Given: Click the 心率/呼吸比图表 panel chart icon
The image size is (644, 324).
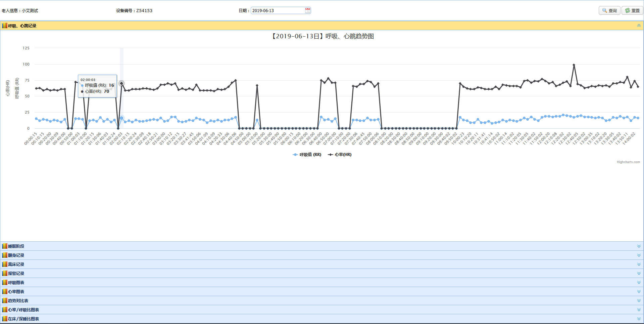Looking at the screenshot, I should [x=5, y=310].
